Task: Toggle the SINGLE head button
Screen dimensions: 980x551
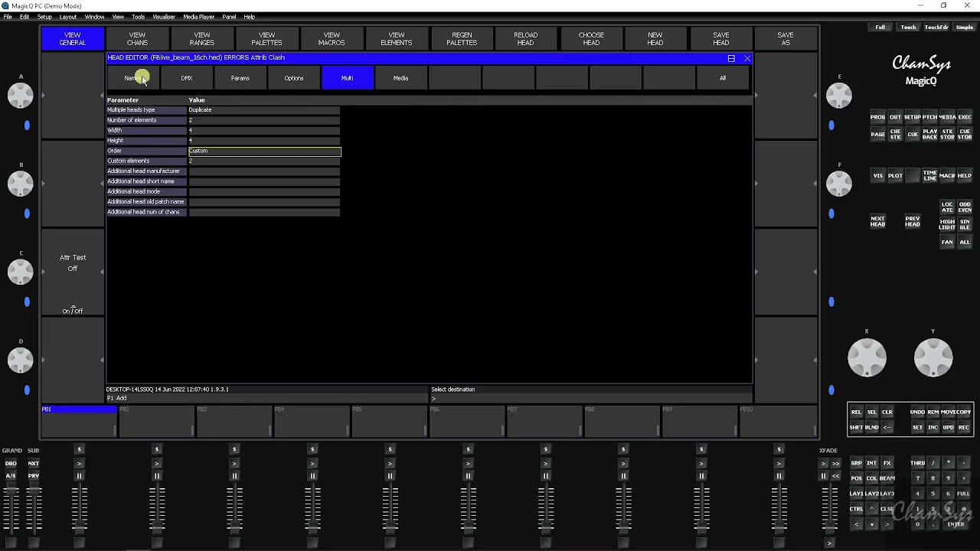Action: [x=965, y=224]
